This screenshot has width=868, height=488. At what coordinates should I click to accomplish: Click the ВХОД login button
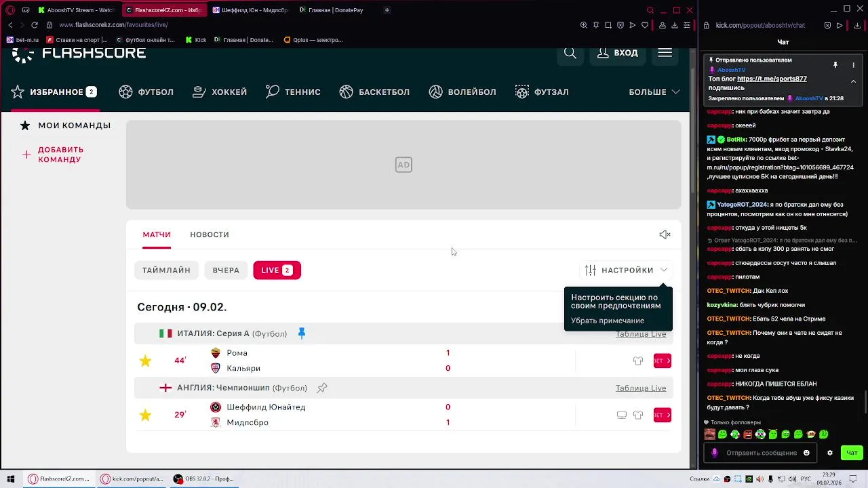click(x=617, y=53)
